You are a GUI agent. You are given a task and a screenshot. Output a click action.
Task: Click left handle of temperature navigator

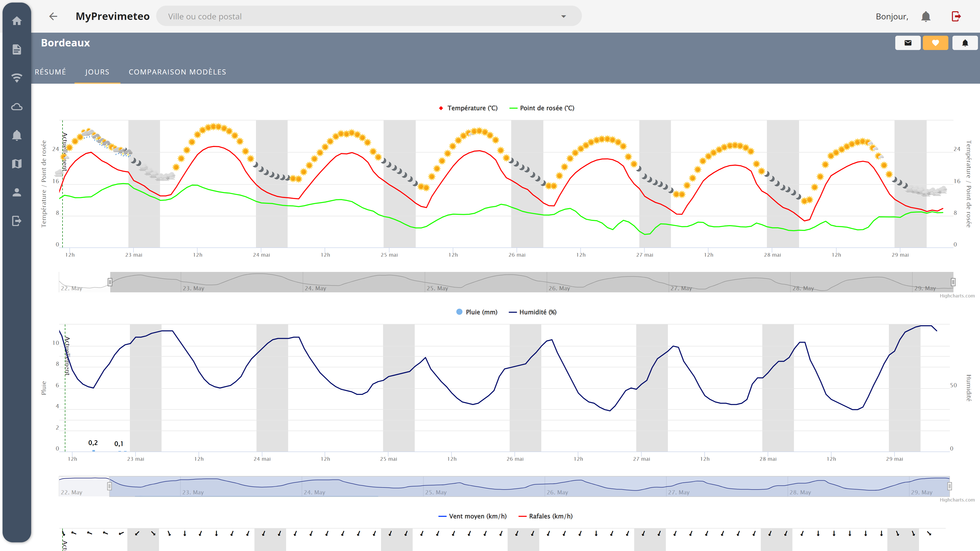[x=110, y=282]
